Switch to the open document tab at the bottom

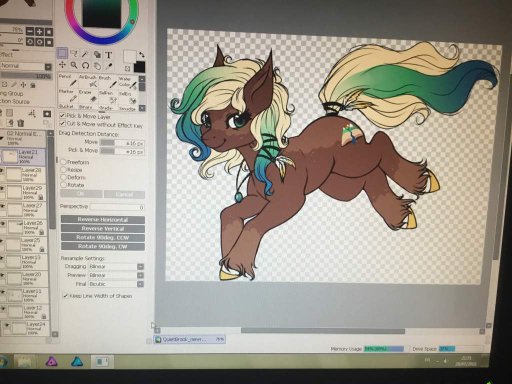(x=189, y=339)
